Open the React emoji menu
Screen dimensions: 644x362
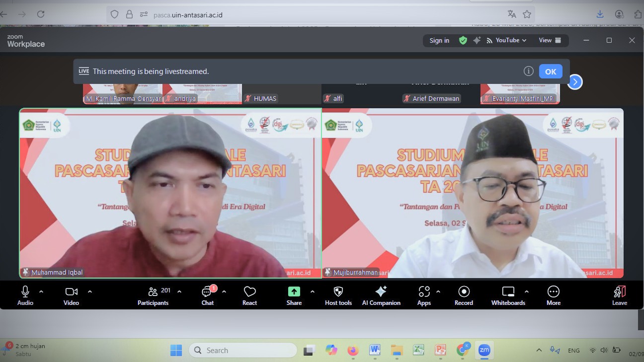249,295
